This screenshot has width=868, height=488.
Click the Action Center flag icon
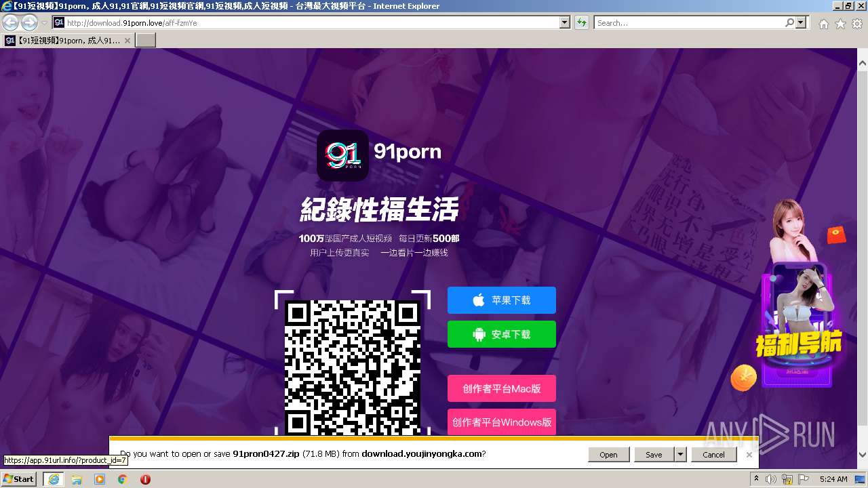point(804,479)
